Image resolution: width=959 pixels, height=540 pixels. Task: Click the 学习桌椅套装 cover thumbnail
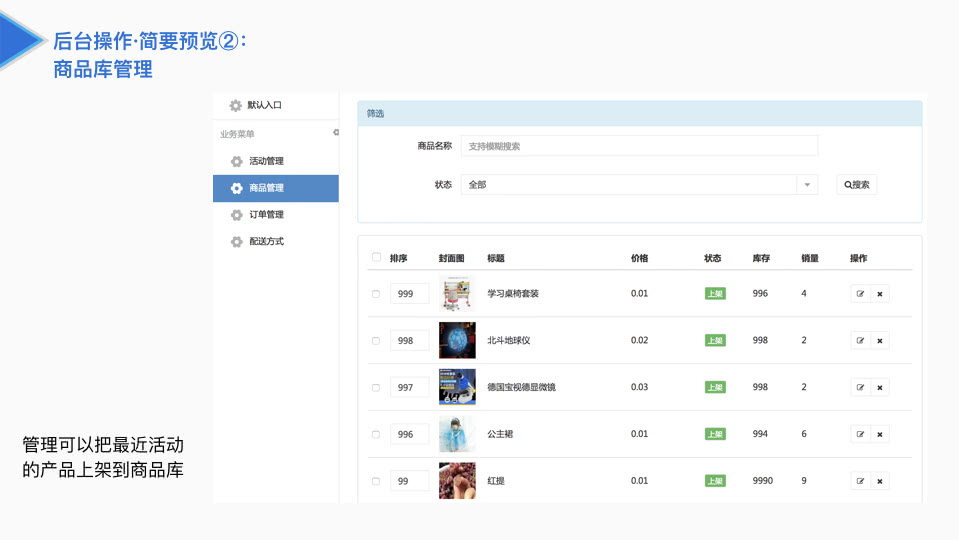(x=457, y=294)
